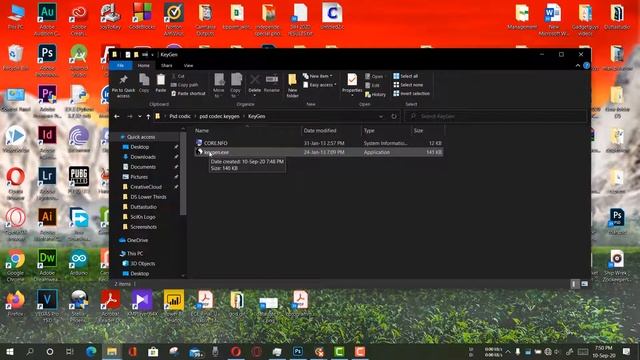Viewport: 640px width, 360px height.
Task: Open the Explorer help question-mark icon
Action: click(x=587, y=65)
